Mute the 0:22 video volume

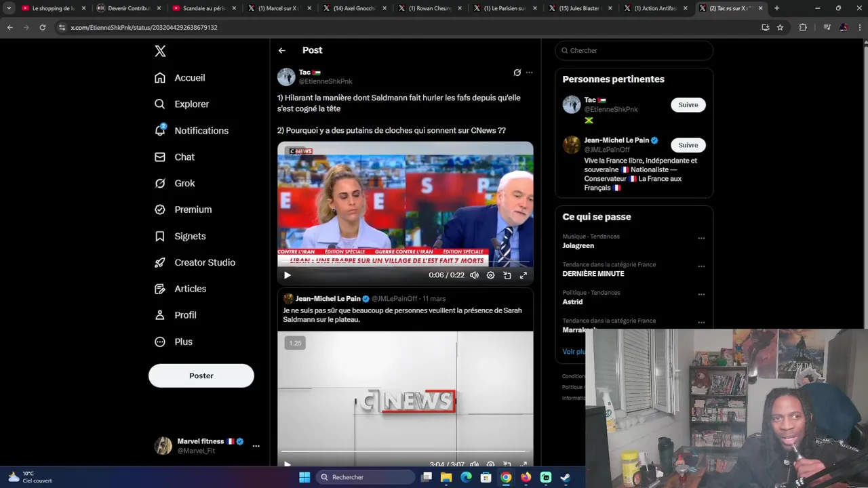click(x=474, y=275)
